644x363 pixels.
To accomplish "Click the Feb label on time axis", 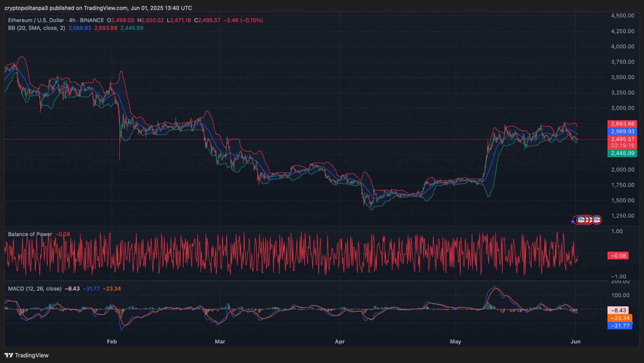I will pos(112,342).
